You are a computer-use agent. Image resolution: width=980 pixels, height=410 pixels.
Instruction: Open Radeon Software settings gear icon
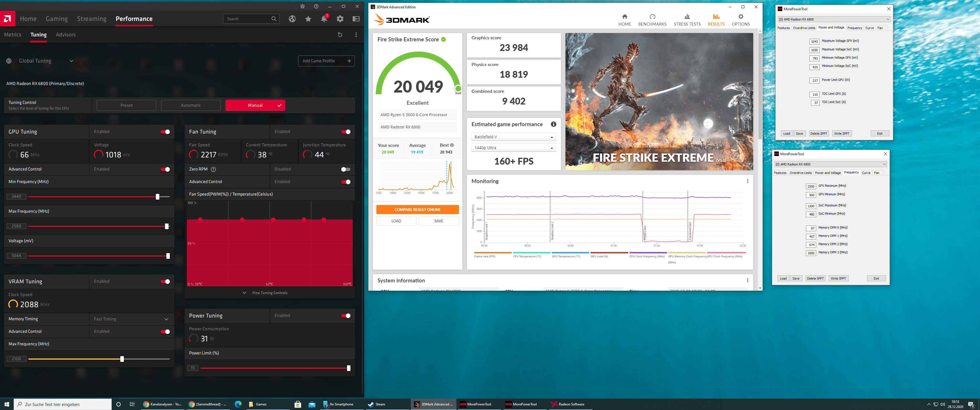click(340, 19)
